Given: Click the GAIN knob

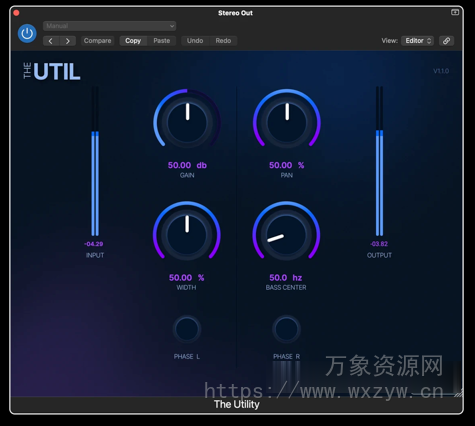Looking at the screenshot, I should pyautogui.click(x=187, y=123).
